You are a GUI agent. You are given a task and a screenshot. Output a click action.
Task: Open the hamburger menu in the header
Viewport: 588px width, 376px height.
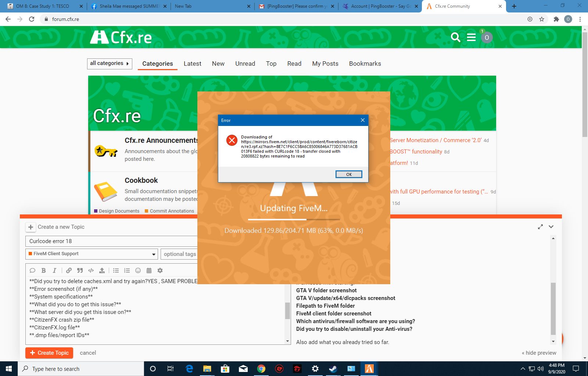[x=471, y=37]
